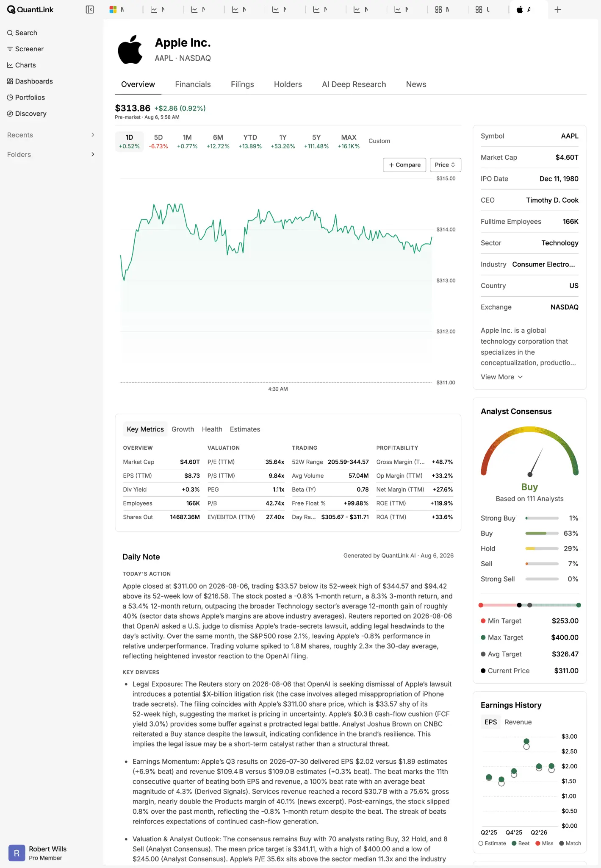This screenshot has height=868, width=601.
Task: Click the Max Target value $400.00
Action: pos(565,637)
